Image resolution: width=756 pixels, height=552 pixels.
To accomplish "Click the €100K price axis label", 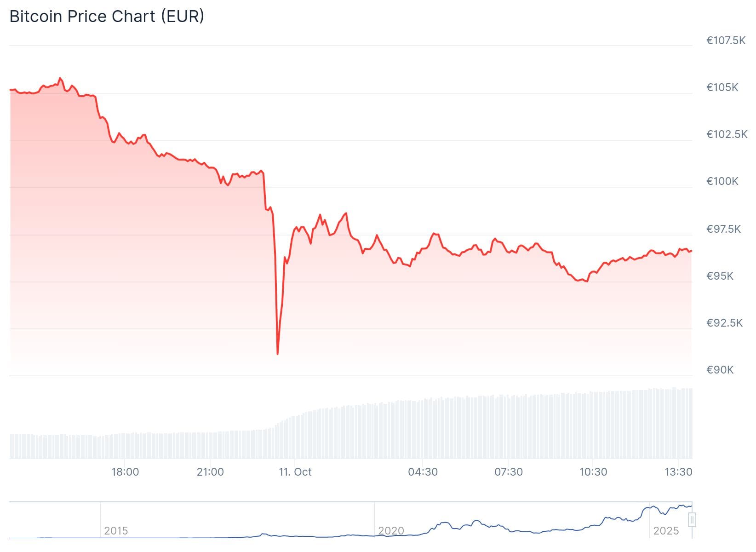I will click(722, 181).
